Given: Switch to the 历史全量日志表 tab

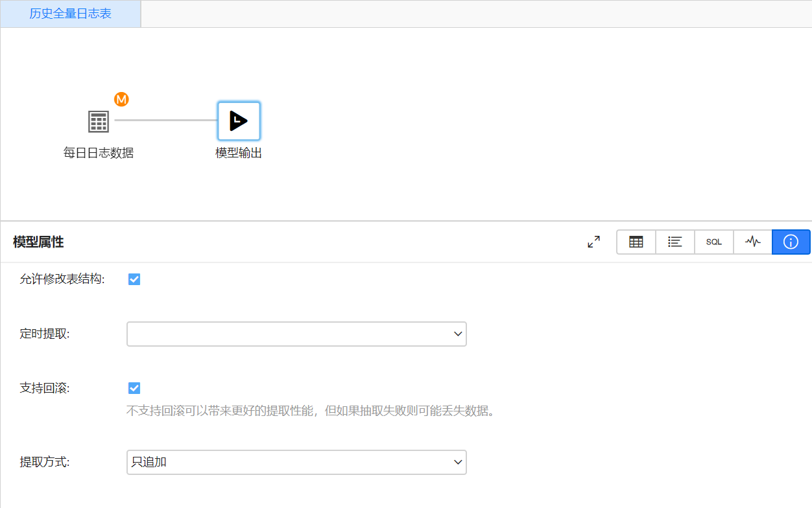Looking at the screenshot, I should tap(71, 14).
